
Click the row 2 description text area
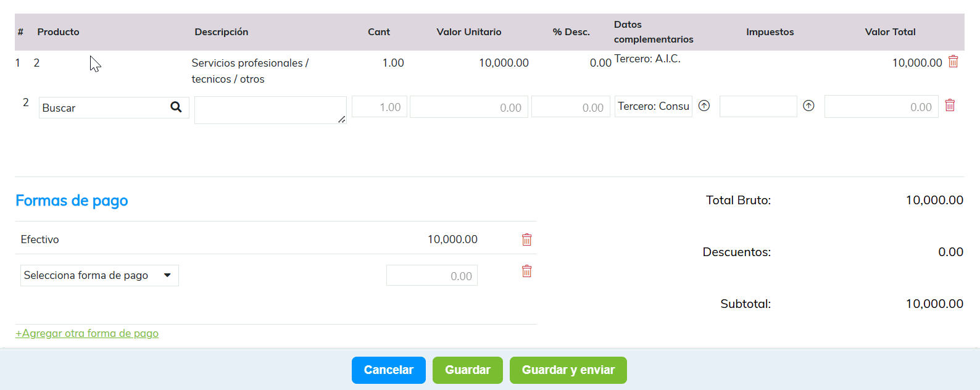point(270,110)
